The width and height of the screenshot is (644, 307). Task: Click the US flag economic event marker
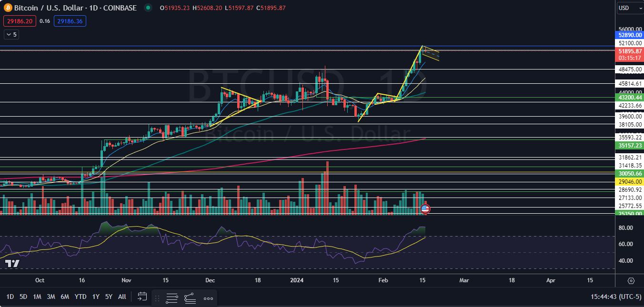pos(426,208)
